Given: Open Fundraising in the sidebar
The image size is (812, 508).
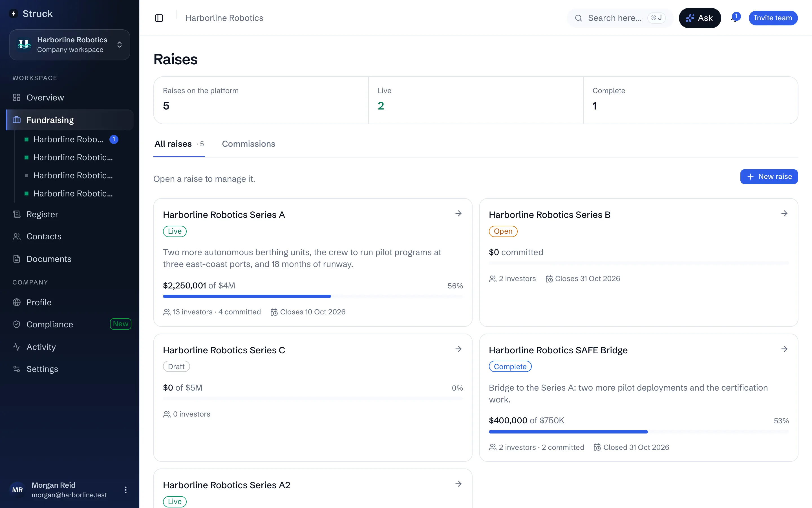Looking at the screenshot, I should [x=70, y=120].
